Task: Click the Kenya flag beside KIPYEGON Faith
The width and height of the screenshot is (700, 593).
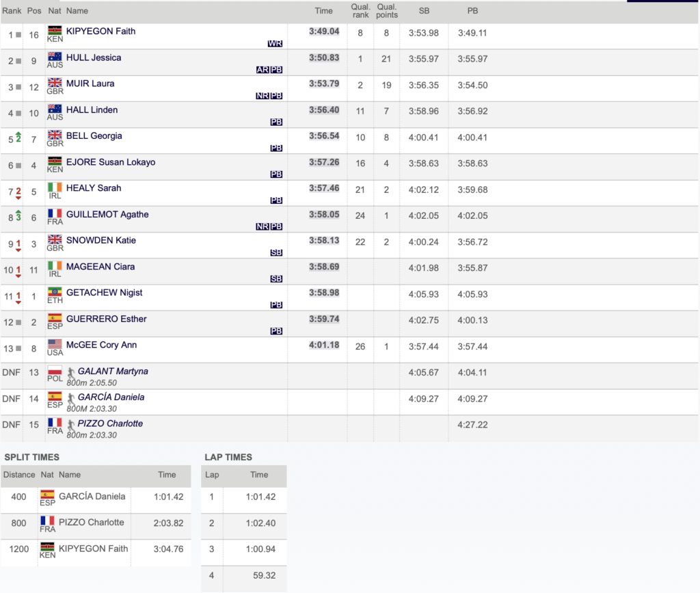Action: coord(55,31)
